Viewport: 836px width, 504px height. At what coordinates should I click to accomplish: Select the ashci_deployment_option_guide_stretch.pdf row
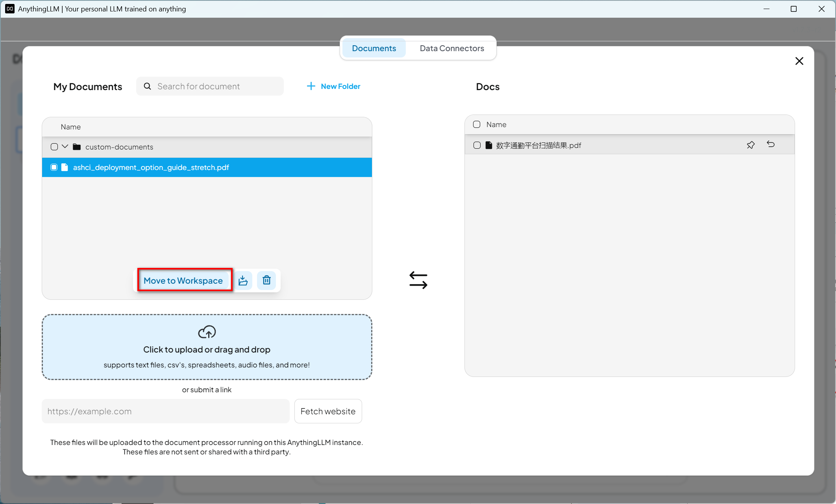click(x=207, y=167)
